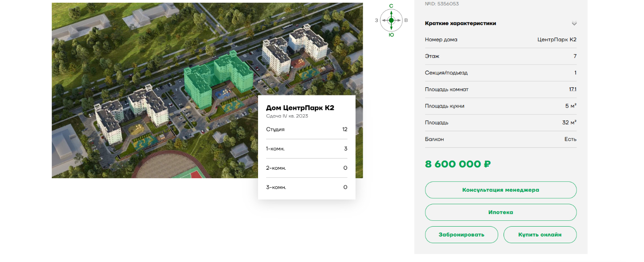This screenshot has width=644, height=262.
Task: Open the Ипотека mortgage button
Action: [x=500, y=212]
